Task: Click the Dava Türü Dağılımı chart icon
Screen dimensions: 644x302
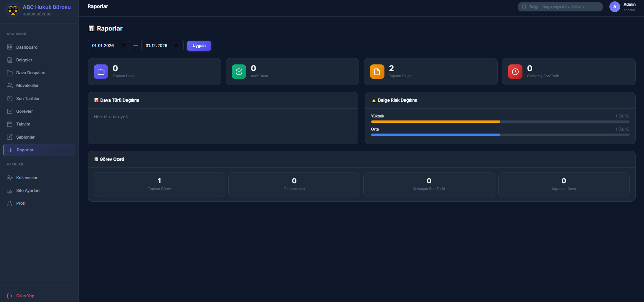Action: pyautogui.click(x=96, y=100)
